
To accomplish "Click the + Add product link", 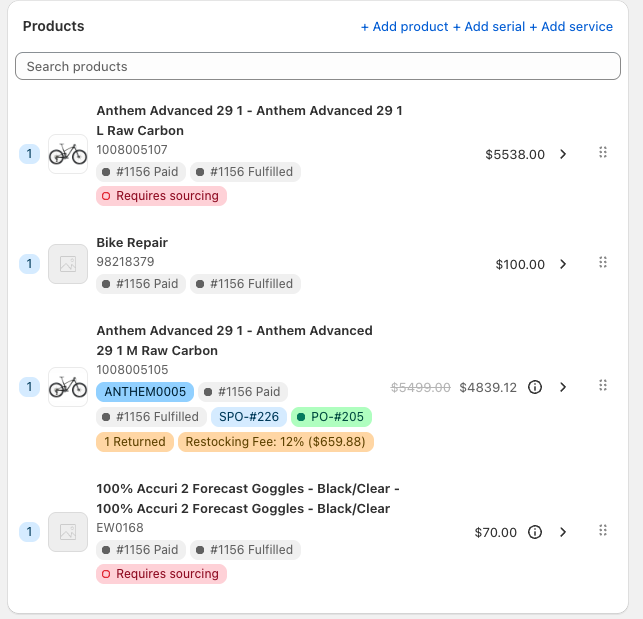I will (x=404, y=27).
